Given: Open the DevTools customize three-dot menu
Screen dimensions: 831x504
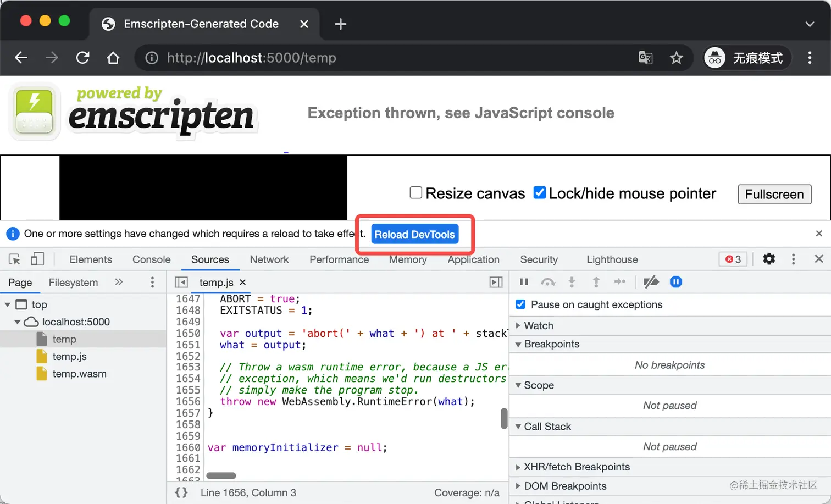Looking at the screenshot, I should 793,259.
